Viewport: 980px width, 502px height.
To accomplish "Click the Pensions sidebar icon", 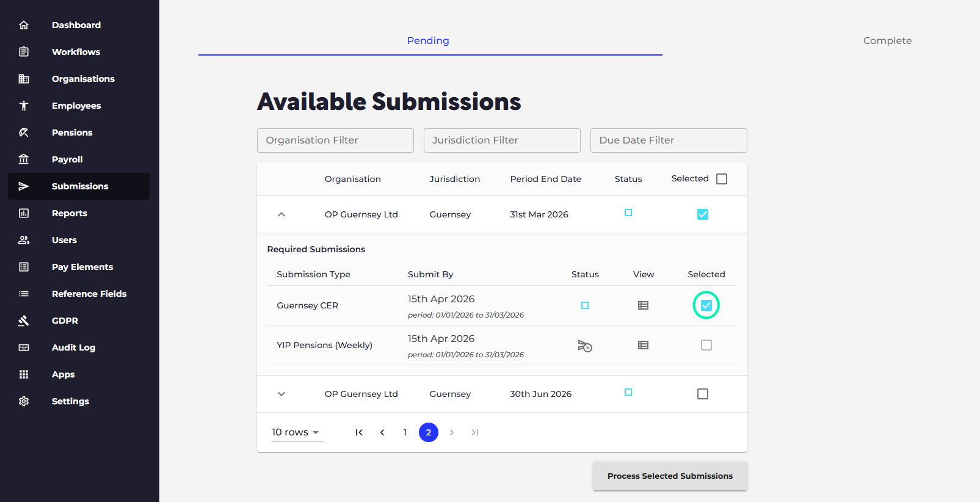I will click(24, 133).
